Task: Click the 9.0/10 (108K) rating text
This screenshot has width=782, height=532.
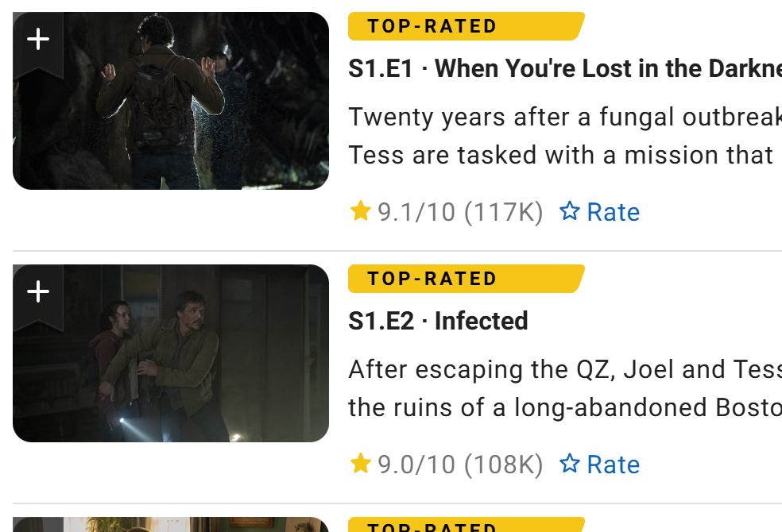Action: tap(460, 465)
